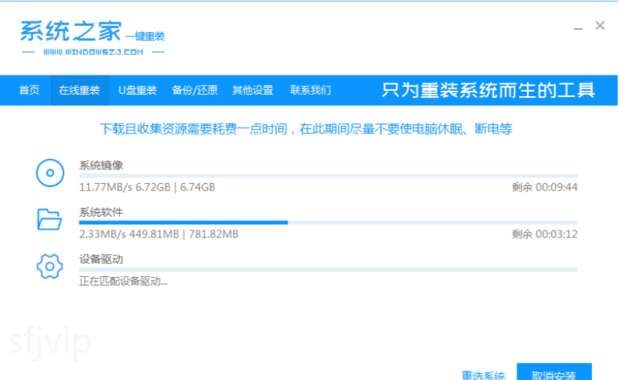Screen dimensions: 620x380
Task: Click the 系统镜像 label
Action: 101,165
